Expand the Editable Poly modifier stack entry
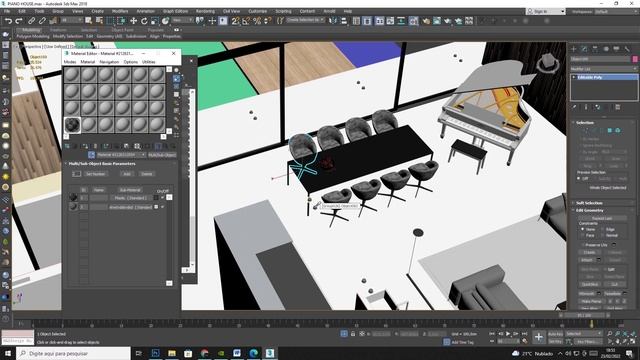This screenshot has height=360, width=640. [x=574, y=77]
